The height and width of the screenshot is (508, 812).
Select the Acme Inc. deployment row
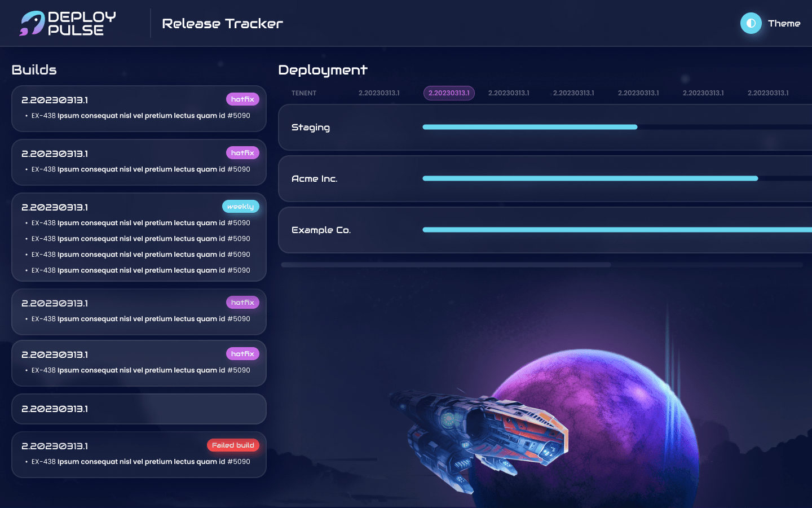coord(315,178)
